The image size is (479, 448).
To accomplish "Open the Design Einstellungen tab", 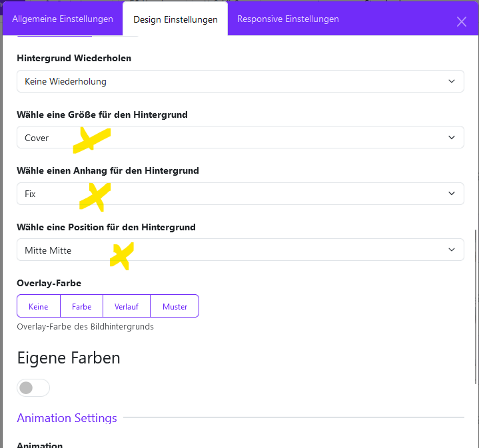I will pyautogui.click(x=175, y=20).
